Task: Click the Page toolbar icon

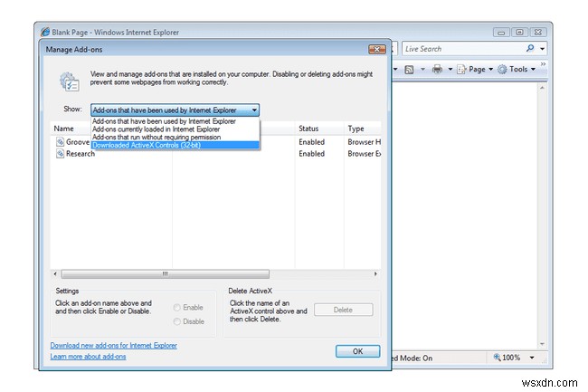Action: click(x=461, y=70)
